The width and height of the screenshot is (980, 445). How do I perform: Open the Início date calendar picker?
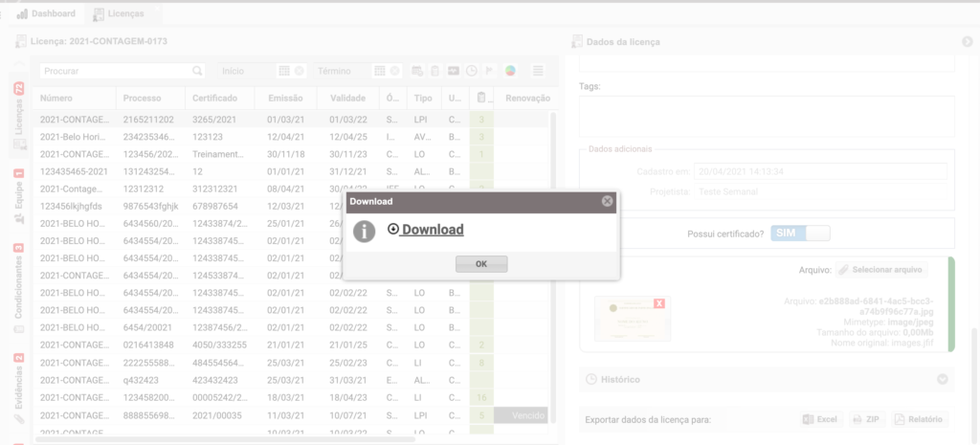284,71
